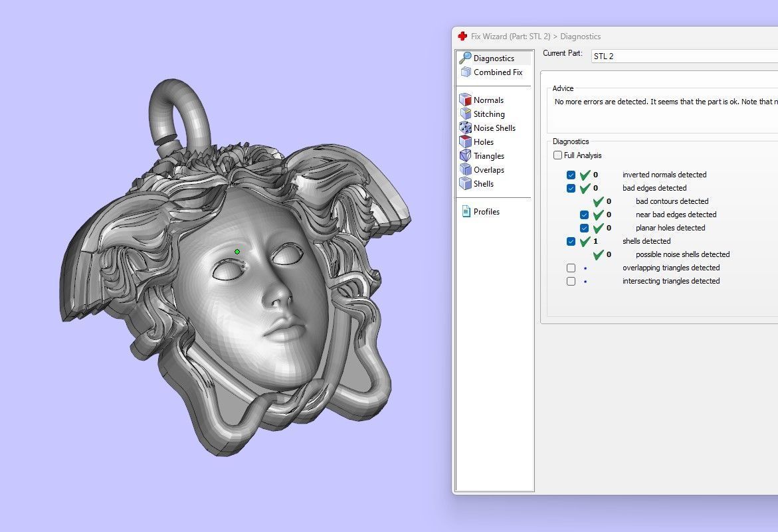This screenshot has width=778, height=532.
Task: Click the Overlaps cube icon
Action: pyautogui.click(x=466, y=169)
